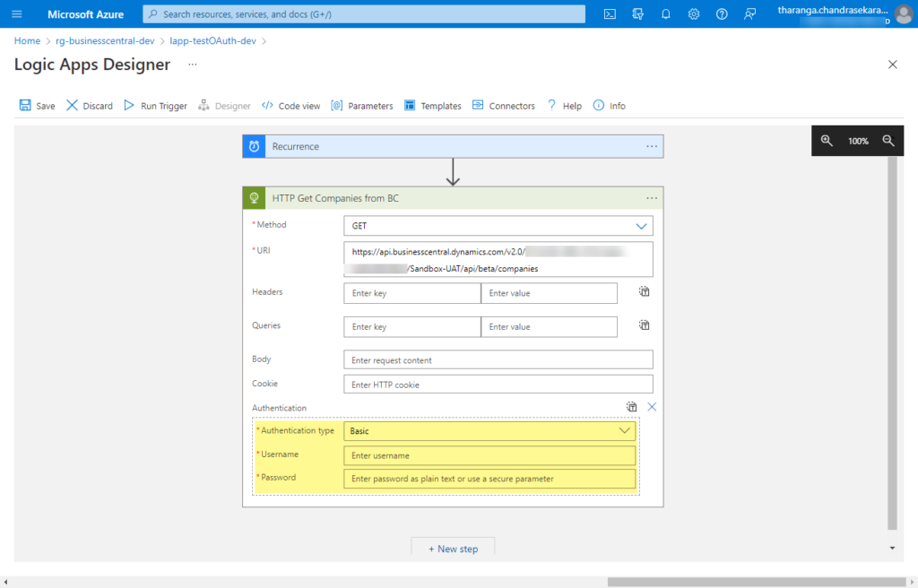Click the Recurrence clock icon

[x=254, y=146]
